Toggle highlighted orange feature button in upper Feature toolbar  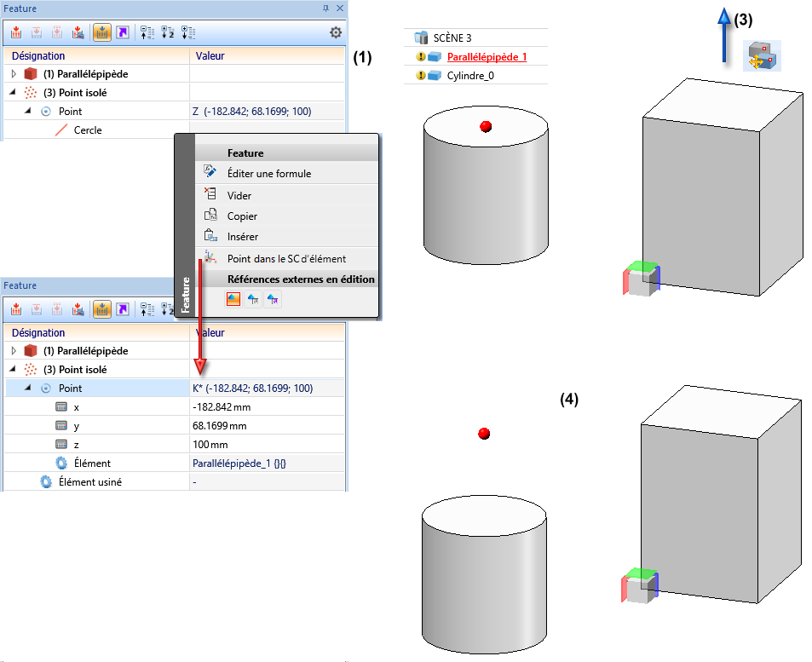(x=102, y=32)
